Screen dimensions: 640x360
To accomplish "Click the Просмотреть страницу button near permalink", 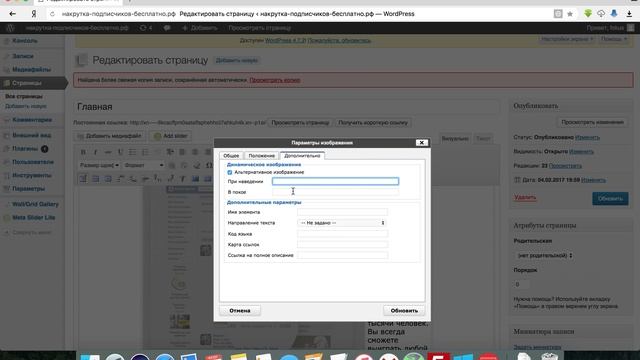I will coord(300,122).
